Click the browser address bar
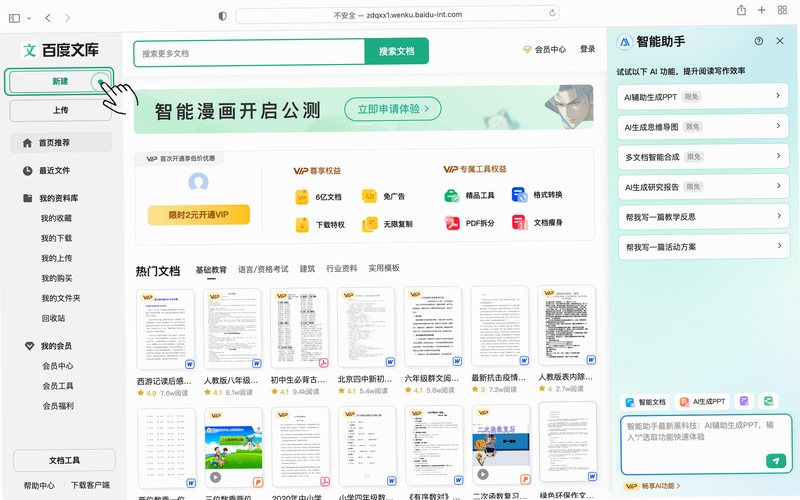 point(397,15)
